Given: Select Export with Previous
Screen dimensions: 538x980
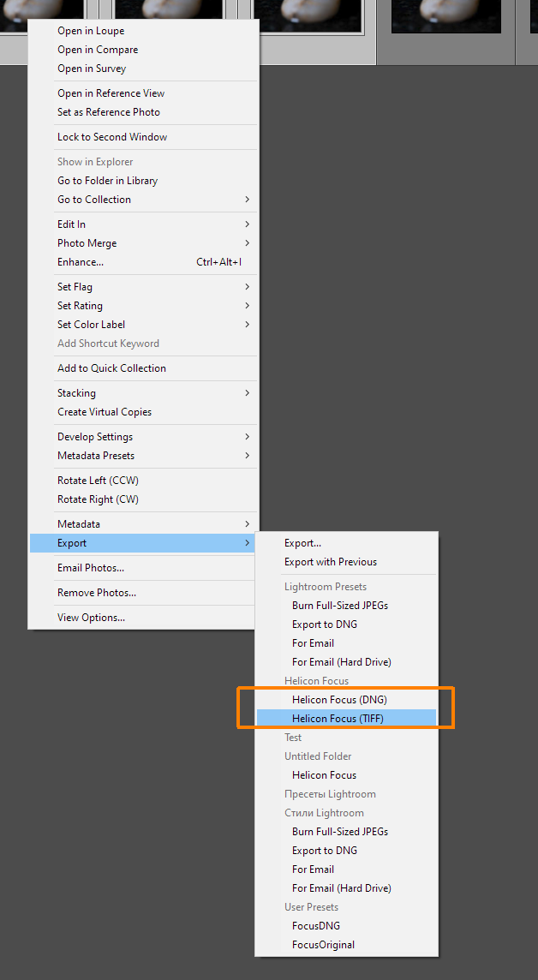Looking at the screenshot, I should pyautogui.click(x=331, y=562).
